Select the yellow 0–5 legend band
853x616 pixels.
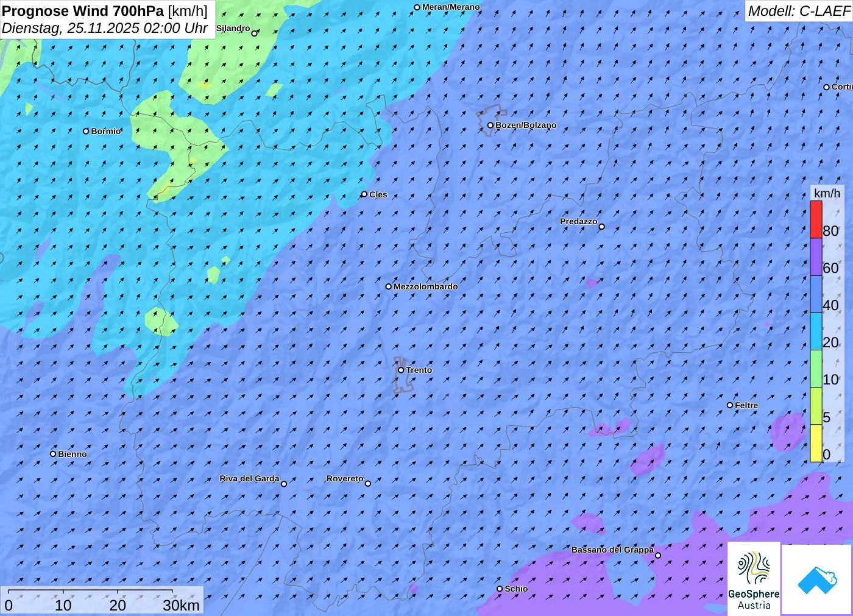[x=816, y=443]
